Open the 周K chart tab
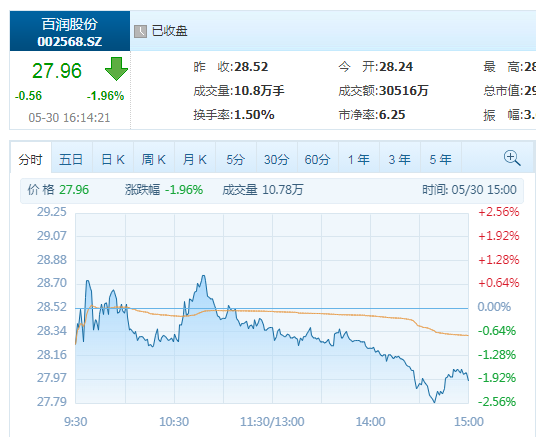 click(x=154, y=159)
